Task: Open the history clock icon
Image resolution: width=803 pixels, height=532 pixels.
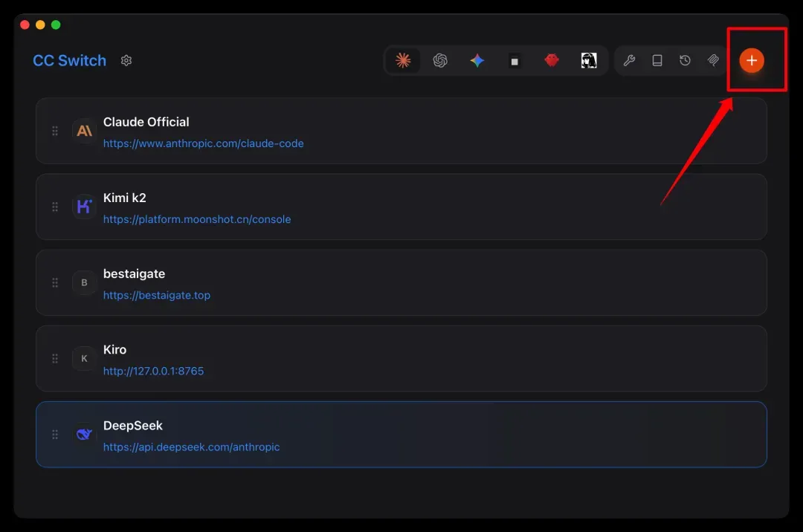Action: tap(685, 60)
